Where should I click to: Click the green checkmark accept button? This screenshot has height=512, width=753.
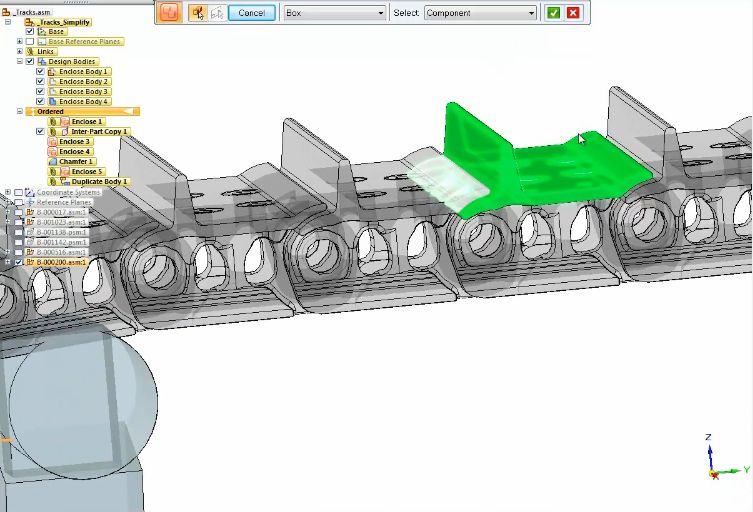[x=554, y=13]
